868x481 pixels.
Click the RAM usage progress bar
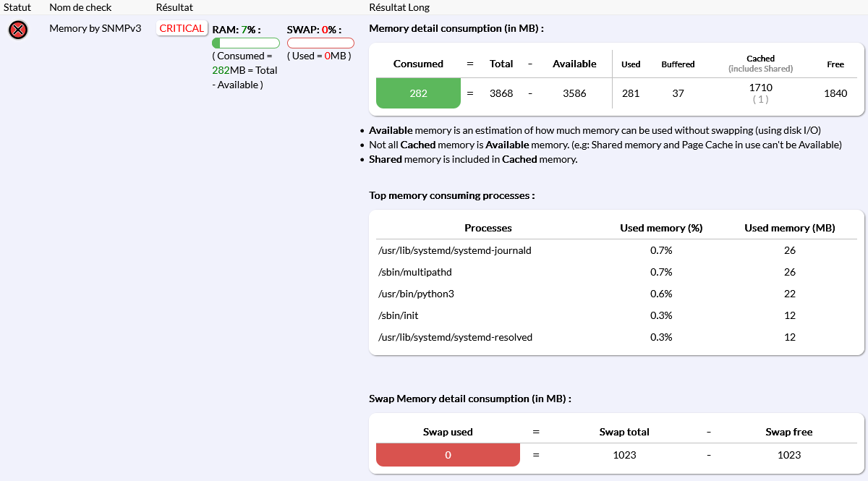point(246,43)
